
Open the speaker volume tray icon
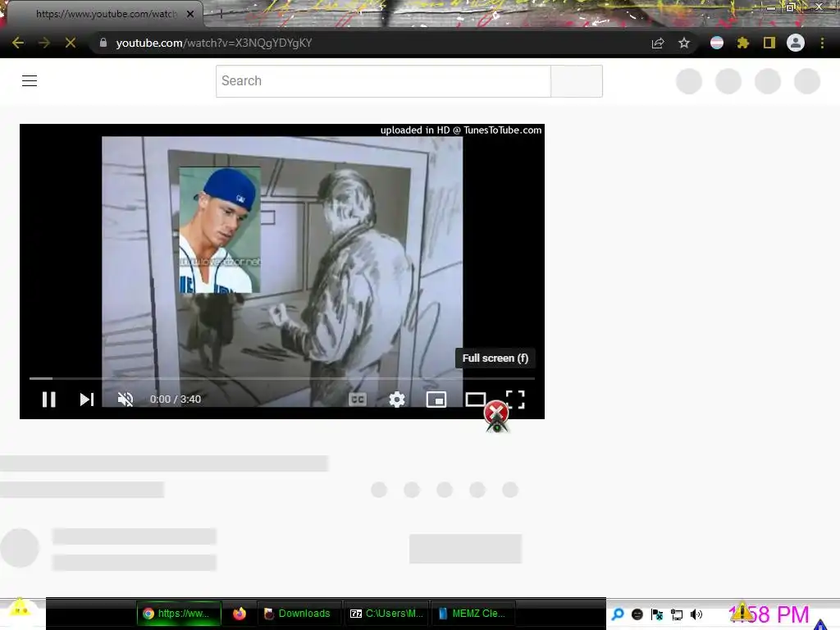click(696, 614)
